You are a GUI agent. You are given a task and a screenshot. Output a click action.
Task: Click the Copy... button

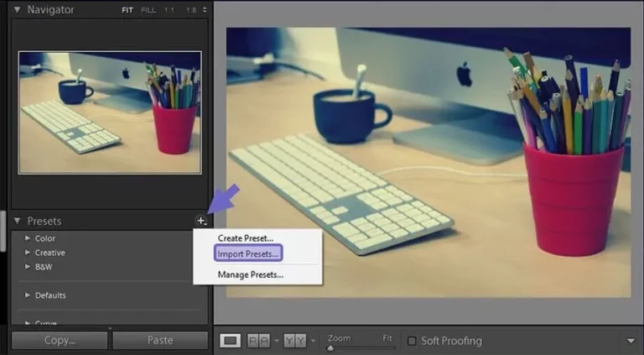coord(60,340)
